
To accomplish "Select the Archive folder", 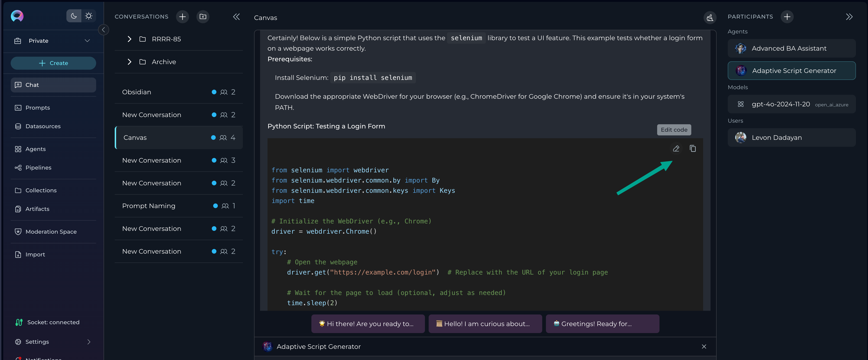I will coord(179,62).
